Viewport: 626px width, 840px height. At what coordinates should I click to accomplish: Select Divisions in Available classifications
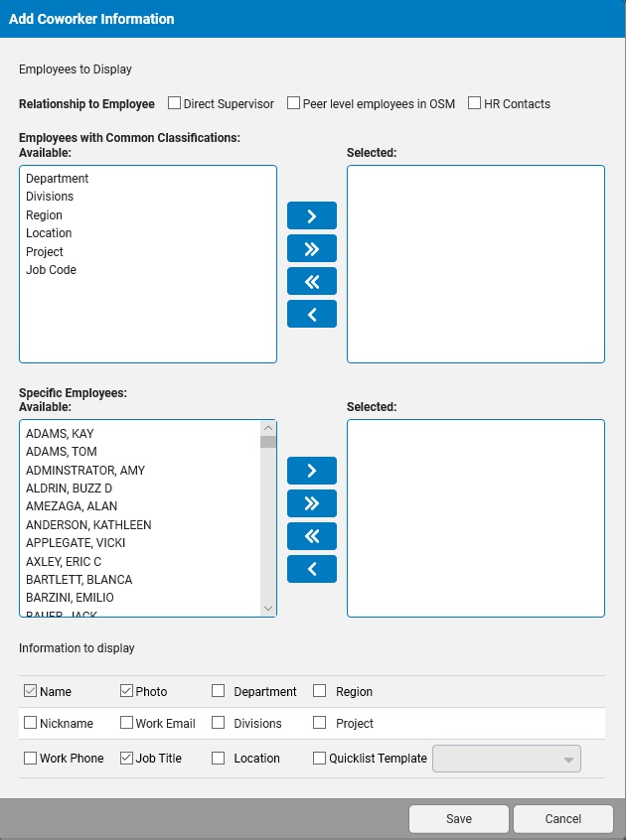pyautogui.click(x=50, y=196)
